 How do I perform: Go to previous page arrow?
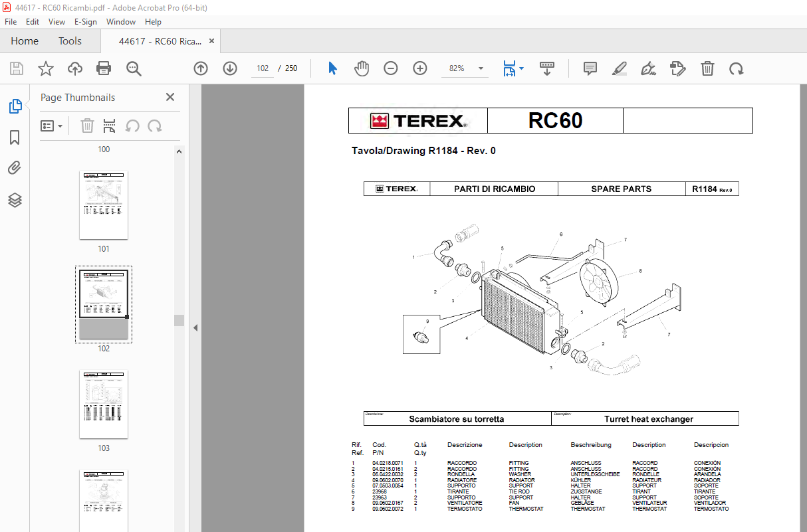(x=201, y=68)
